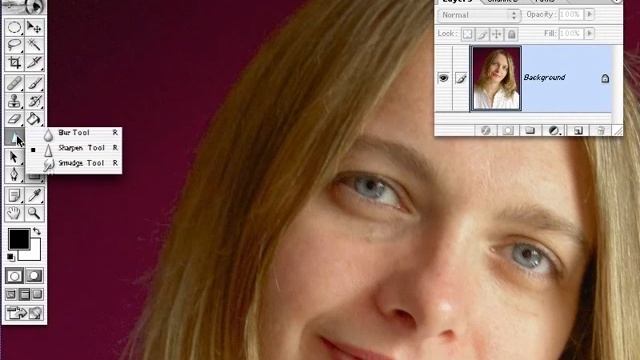This screenshot has width=640, height=360.
Task: Toggle Lock image pixels
Action: pyautogui.click(x=482, y=34)
